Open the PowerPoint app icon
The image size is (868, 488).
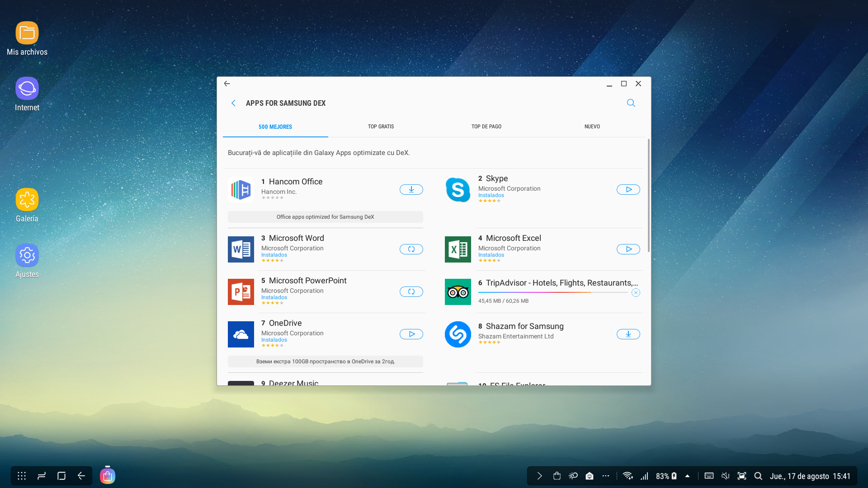[241, 292]
